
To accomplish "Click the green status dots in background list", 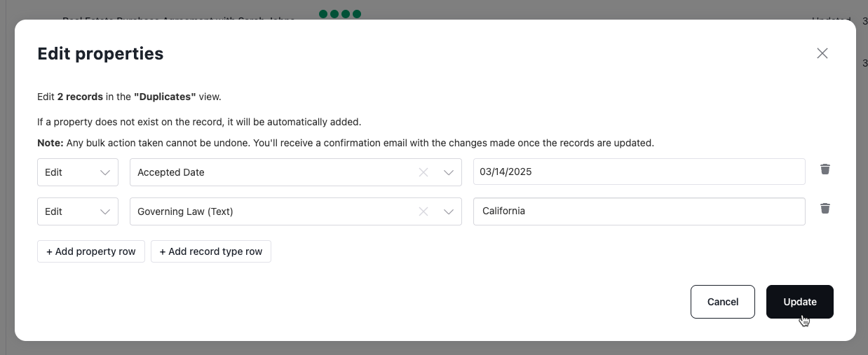I will pyautogui.click(x=340, y=13).
